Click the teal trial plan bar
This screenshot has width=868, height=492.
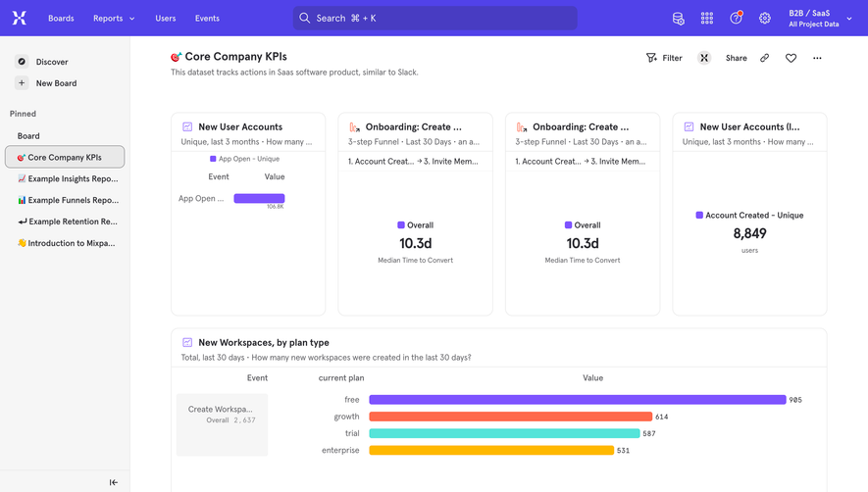coord(504,433)
